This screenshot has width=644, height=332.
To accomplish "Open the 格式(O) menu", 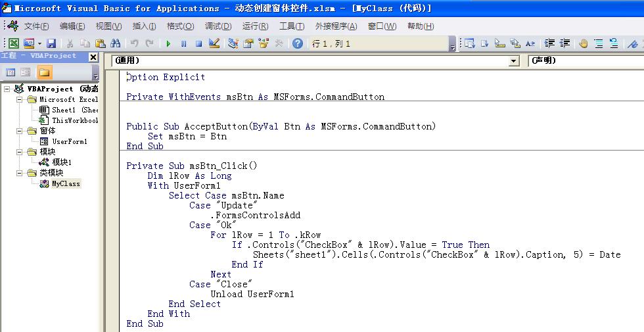I will tap(180, 26).
